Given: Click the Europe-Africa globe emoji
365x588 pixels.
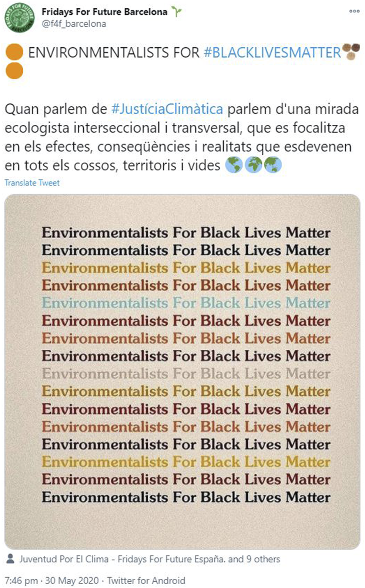Looking at the screenshot, I should click(254, 165).
